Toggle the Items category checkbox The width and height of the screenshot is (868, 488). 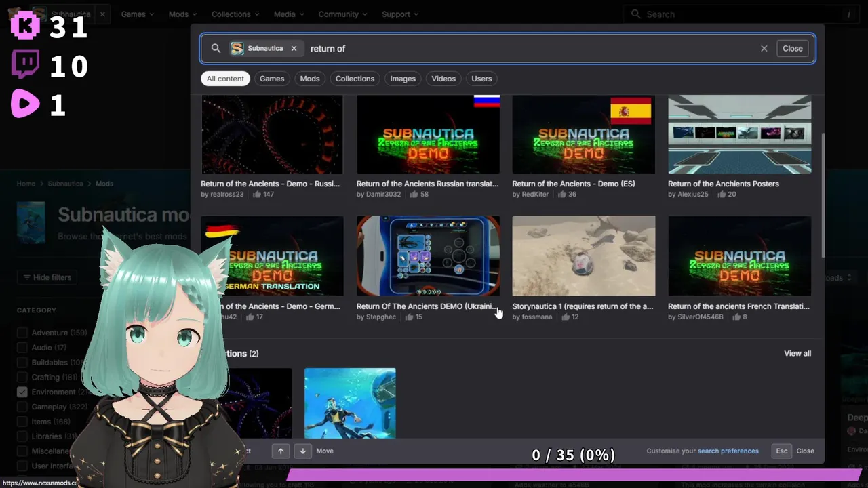(22, 422)
